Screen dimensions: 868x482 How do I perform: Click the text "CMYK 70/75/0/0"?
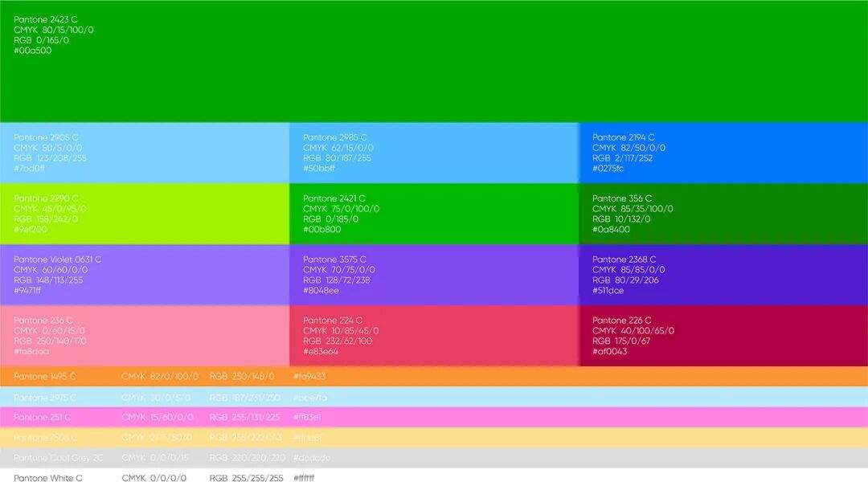(x=339, y=270)
